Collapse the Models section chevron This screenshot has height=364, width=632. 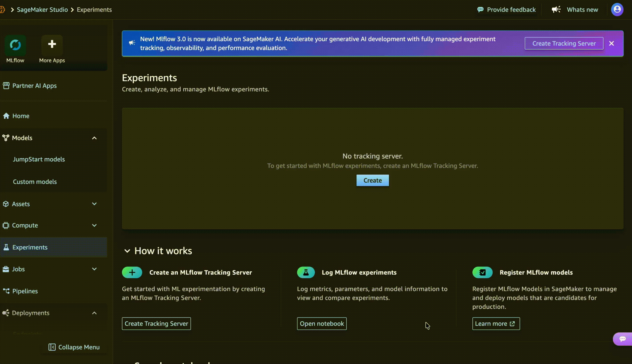point(94,138)
